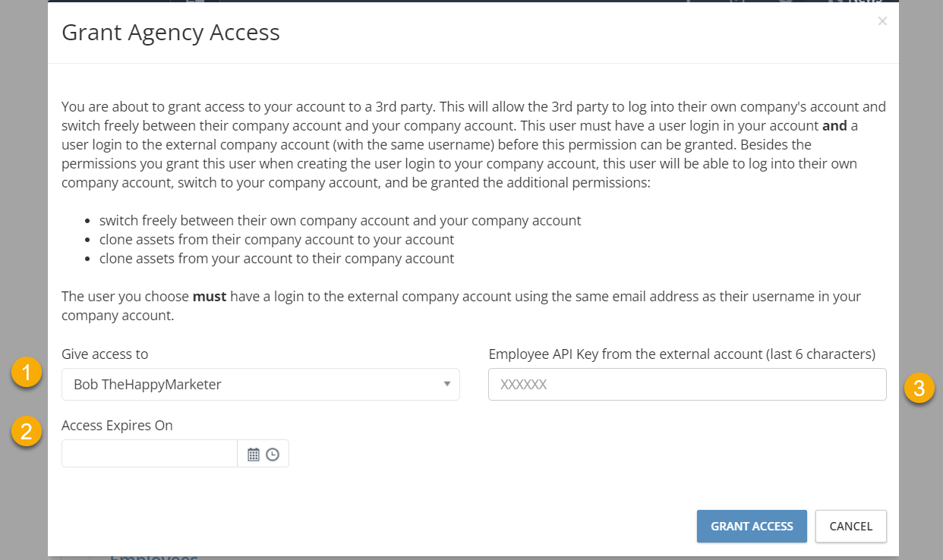Click into the Access Expires On field
This screenshot has width=943, height=560.
(x=150, y=454)
